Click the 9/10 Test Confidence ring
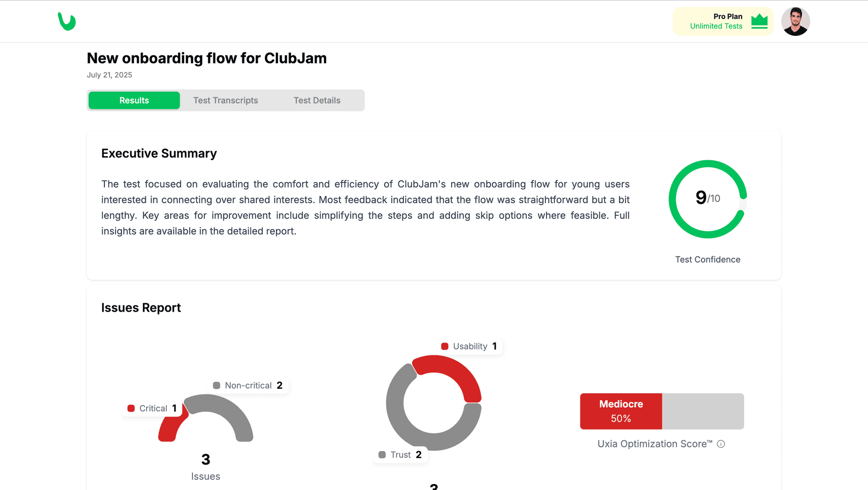Viewport: 868px width, 490px height. click(x=707, y=199)
